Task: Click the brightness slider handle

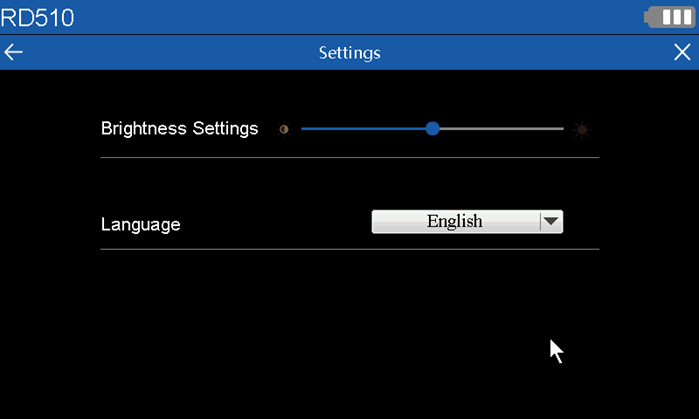Action: [x=432, y=129]
